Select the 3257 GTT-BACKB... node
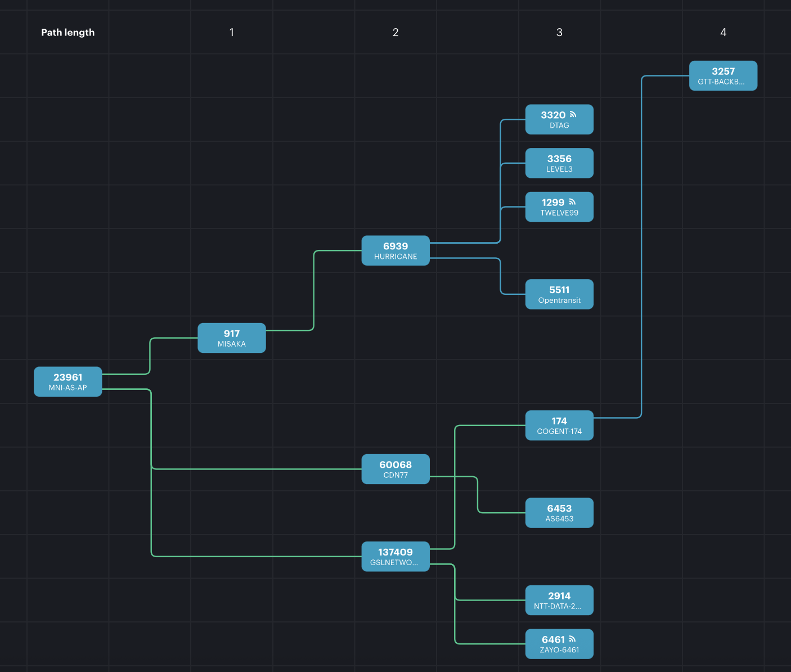Screen dimensions: 791x672 pyautogui.click(x=723, y=75)
